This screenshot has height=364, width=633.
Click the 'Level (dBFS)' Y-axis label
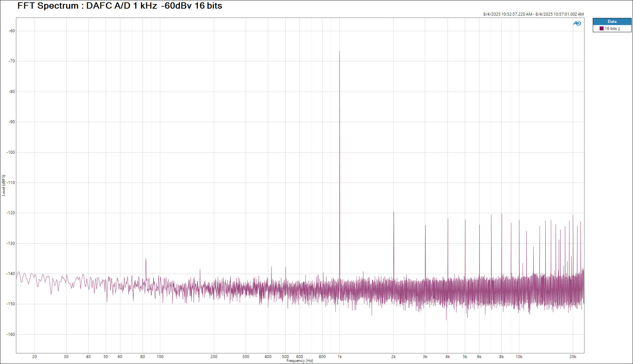point(4,185)
